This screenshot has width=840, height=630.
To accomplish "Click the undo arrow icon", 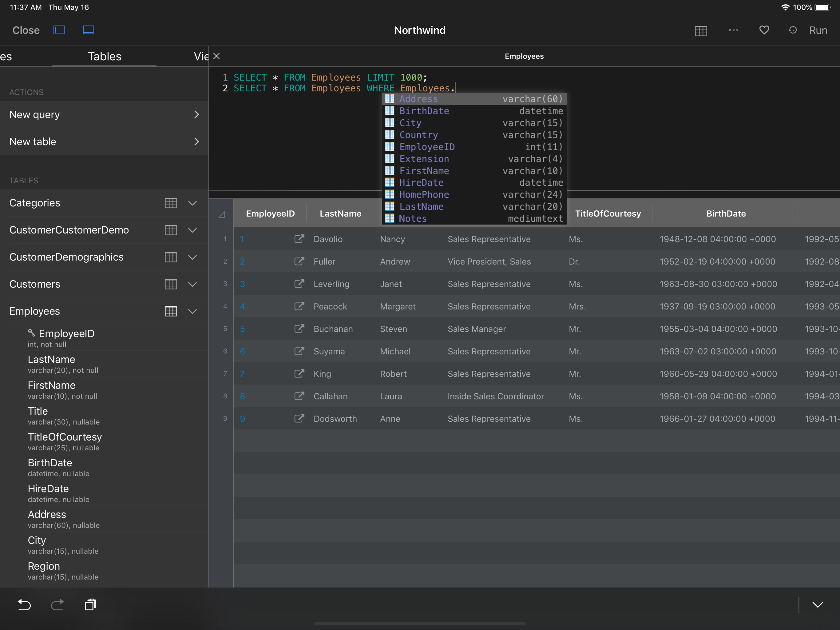I will click(x=24, y=604).
